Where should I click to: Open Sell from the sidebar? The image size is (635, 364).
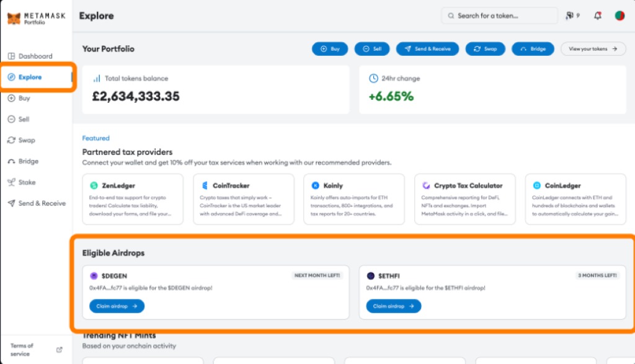[19, 119]
